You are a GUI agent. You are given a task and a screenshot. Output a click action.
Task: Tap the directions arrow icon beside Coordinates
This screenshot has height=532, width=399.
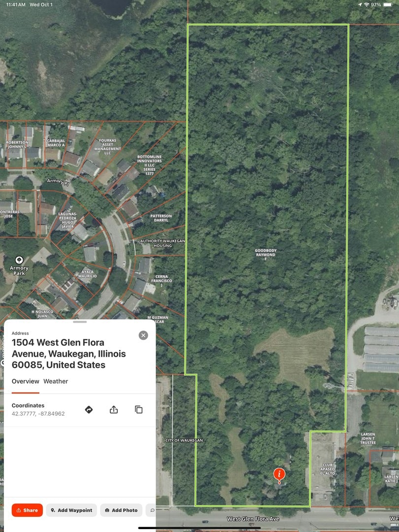coord(89,409)
